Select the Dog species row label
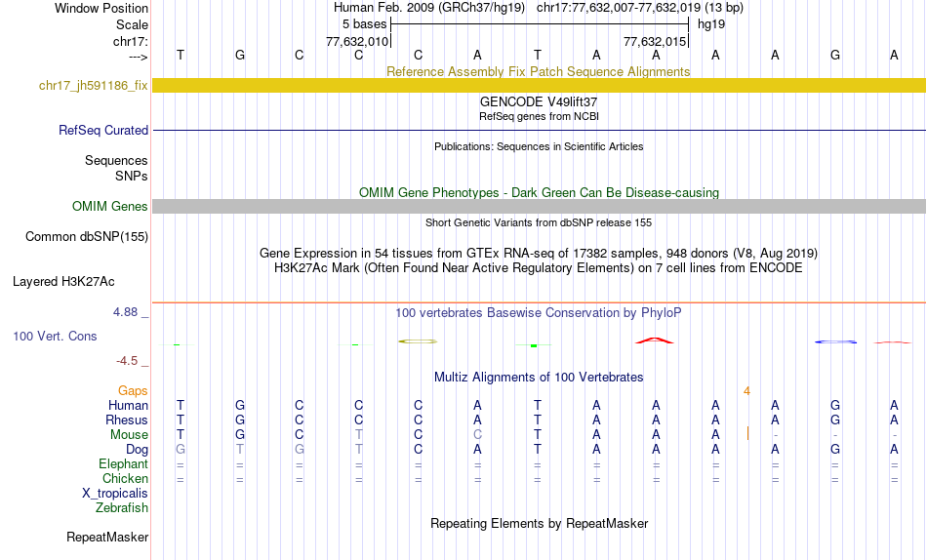Viewport: 927px width, 560px height. click(137, 450)
